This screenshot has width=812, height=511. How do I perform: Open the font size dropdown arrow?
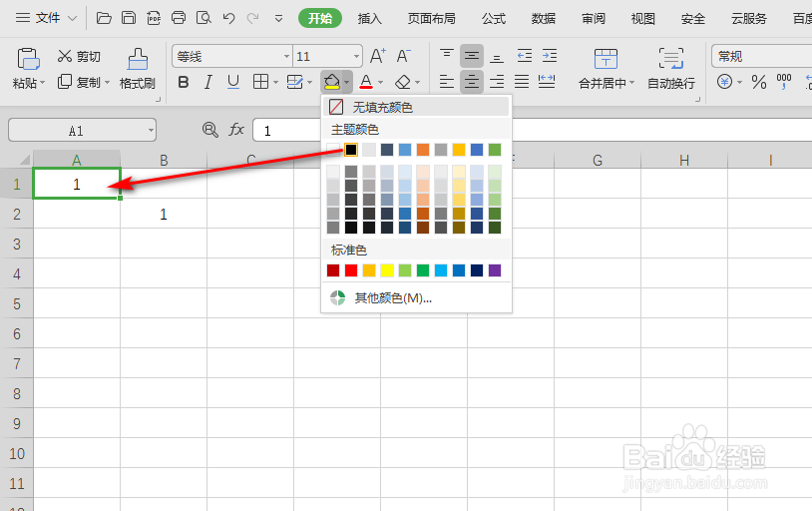(x=356, y=56)
